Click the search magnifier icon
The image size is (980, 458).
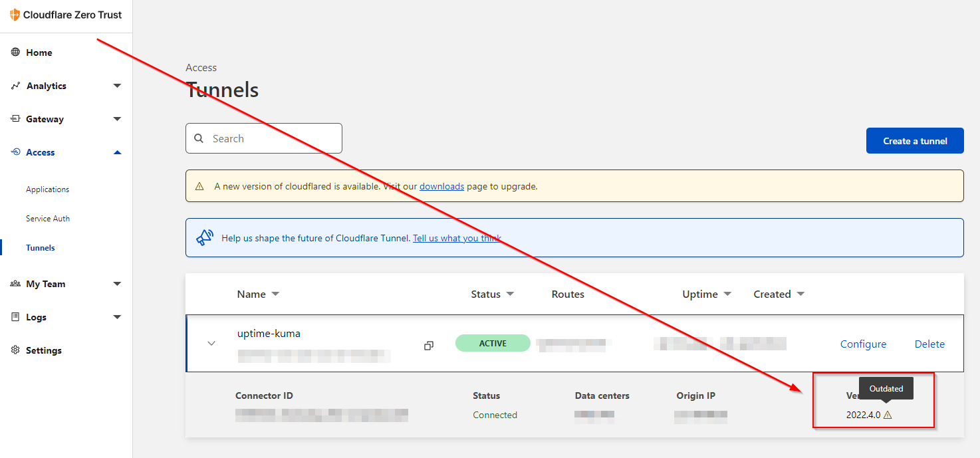click(x=199, y=139)
